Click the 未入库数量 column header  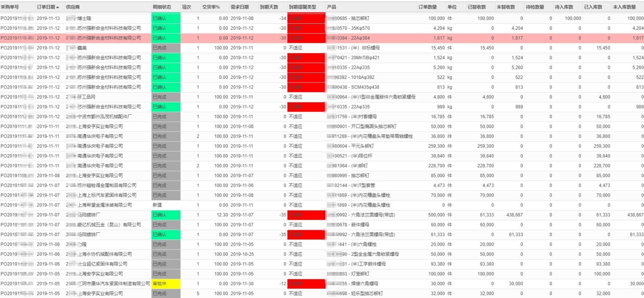click(x=624, y=7)
